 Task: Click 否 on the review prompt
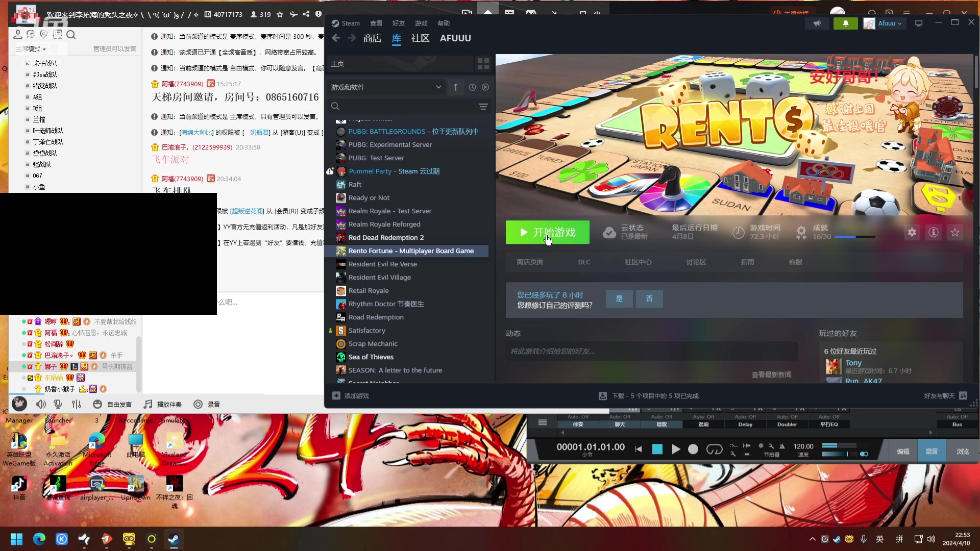(x=649, y=299)
